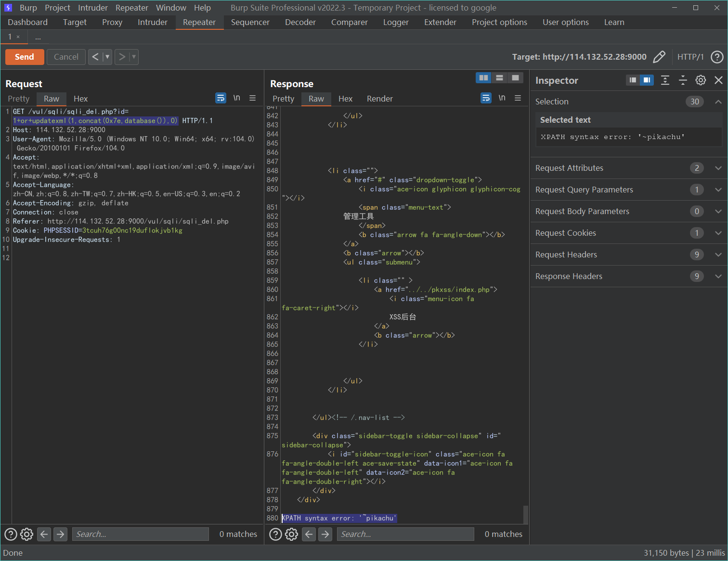Select combined tabbed layout view

(x=515, y=77)
